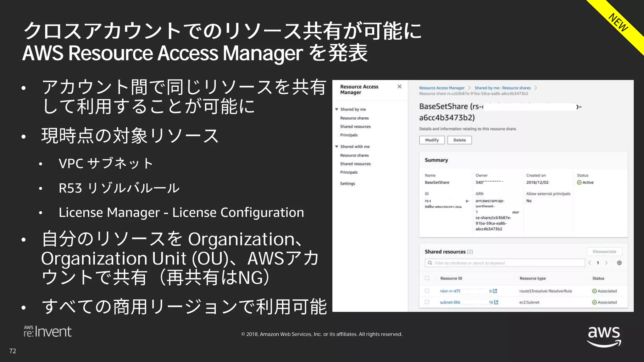The image size is (644, 362).
Task: Select the ec2:Subnet type cell
Action: click(529, 302)
